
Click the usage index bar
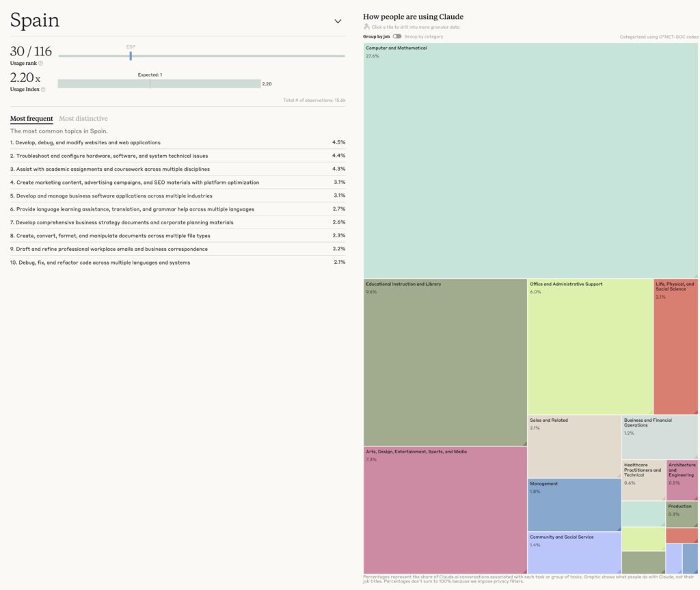(x=159, y=83)
